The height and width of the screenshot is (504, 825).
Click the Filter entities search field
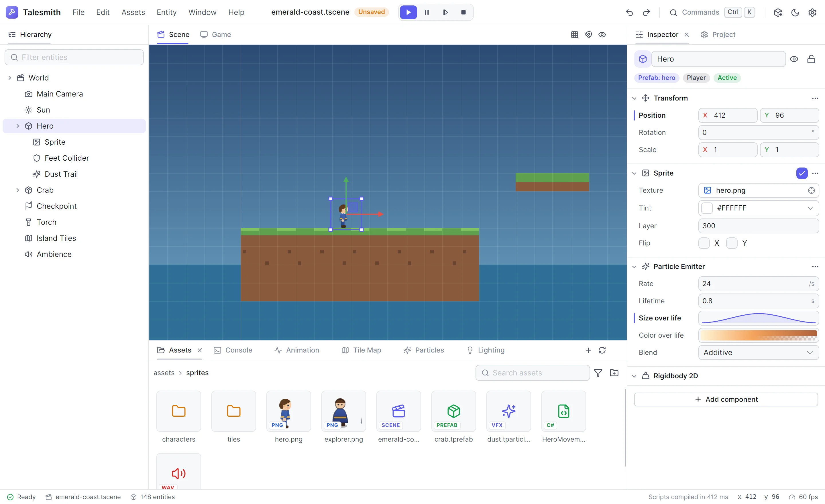[74, 57]
